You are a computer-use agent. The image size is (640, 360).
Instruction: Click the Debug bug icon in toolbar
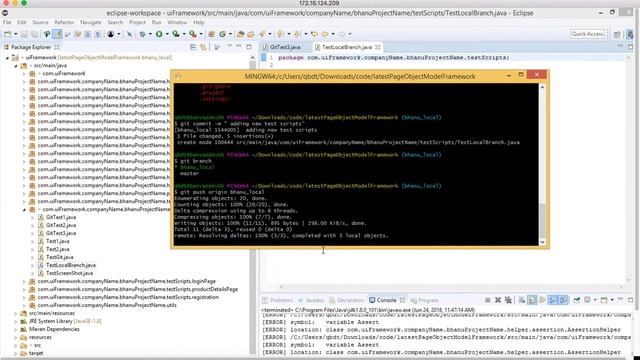coord(142,34)
